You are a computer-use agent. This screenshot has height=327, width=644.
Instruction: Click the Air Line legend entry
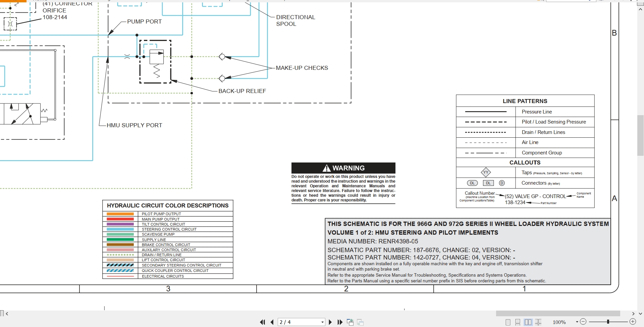530,142
